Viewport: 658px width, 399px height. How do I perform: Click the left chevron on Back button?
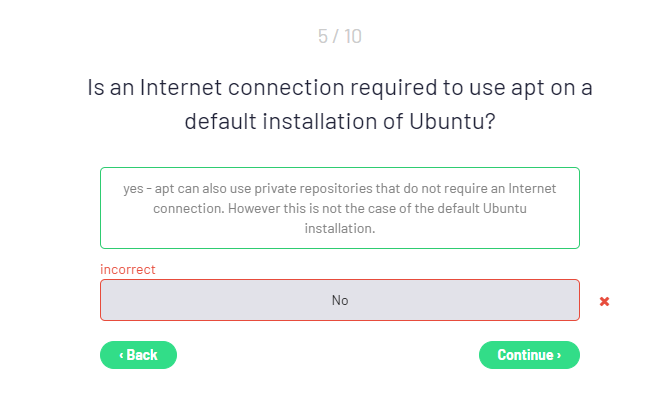[x=121, y=355]
